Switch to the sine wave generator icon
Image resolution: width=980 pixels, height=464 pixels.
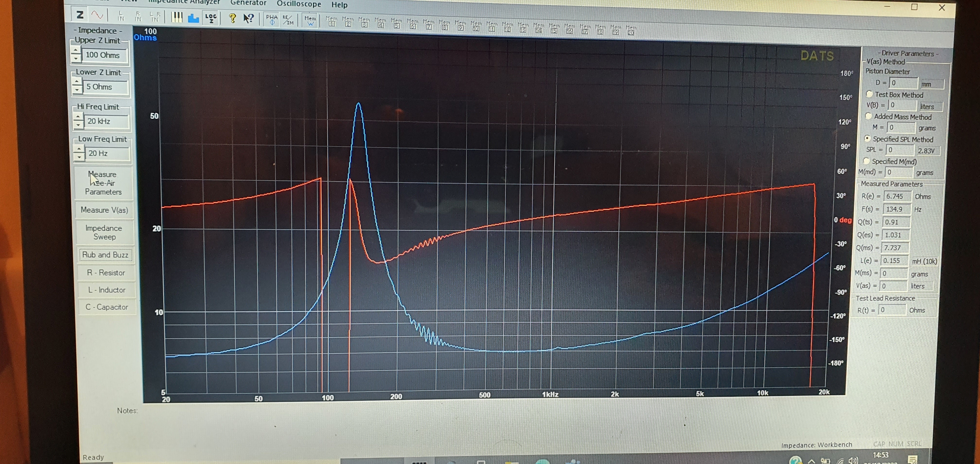pos(97,15)
